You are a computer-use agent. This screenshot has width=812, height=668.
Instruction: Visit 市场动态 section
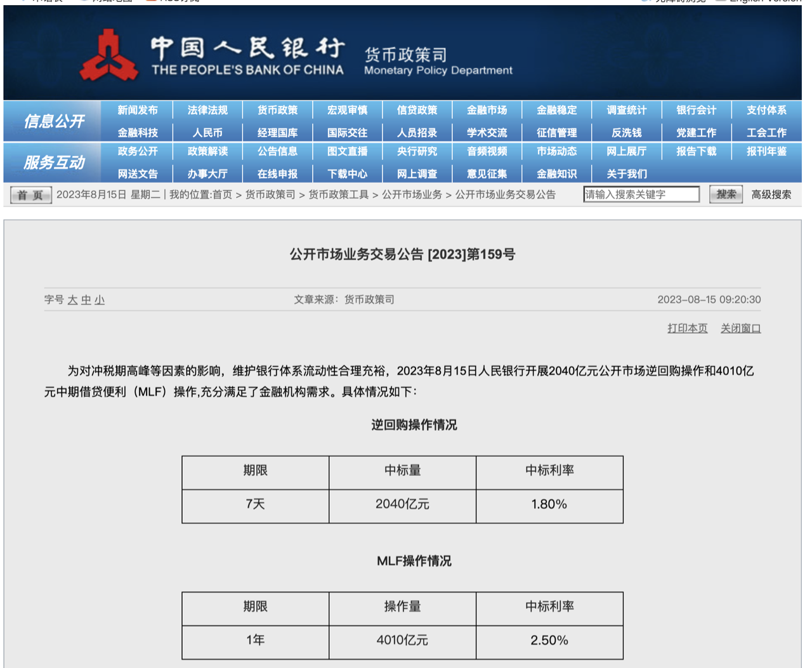pos(556,152)
